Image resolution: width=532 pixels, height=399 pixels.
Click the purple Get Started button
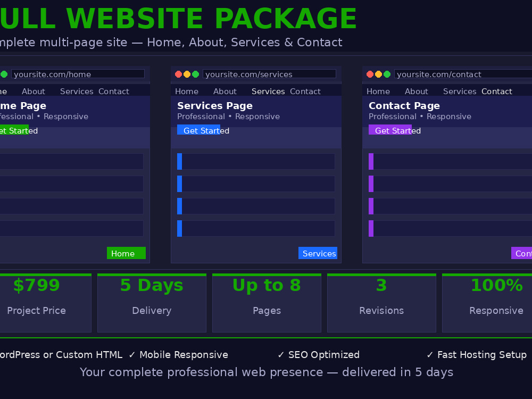click(x=390, y=130)
